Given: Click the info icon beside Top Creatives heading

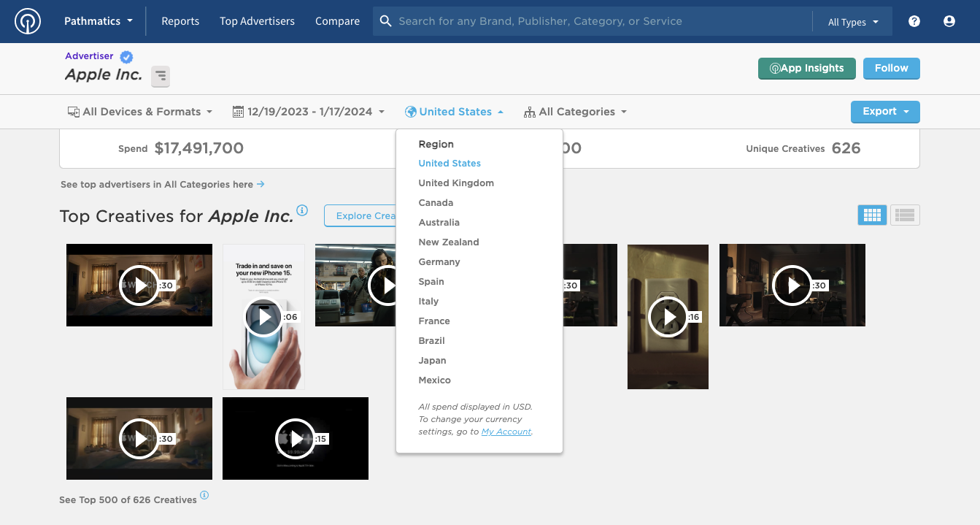Looking at the screenshot, I should click(x=302, y=211).
